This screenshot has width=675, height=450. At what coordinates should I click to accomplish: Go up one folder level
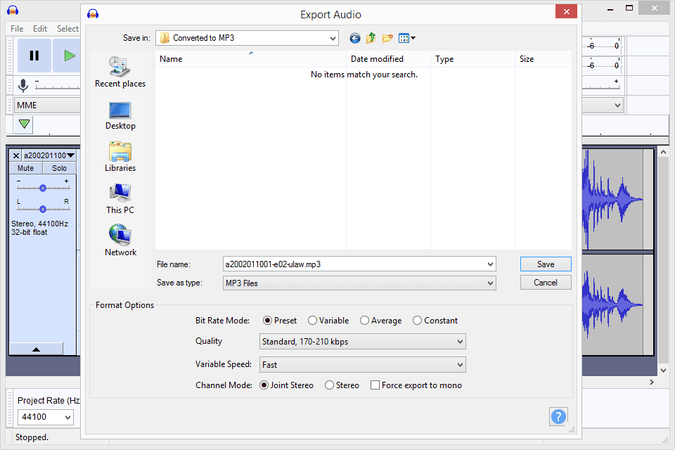(371, 38)
